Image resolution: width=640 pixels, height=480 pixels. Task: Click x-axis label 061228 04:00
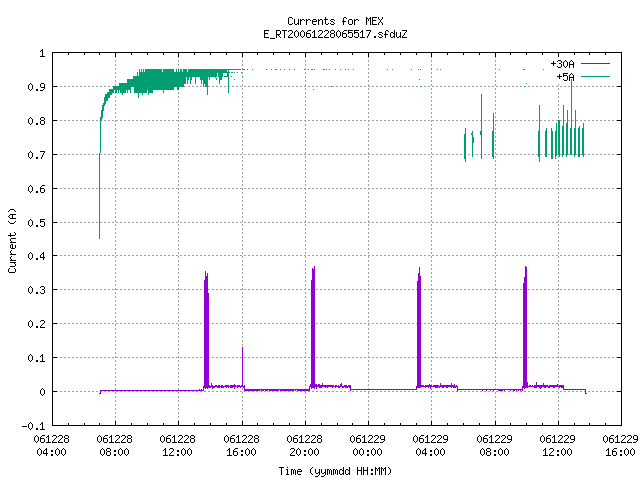click(x=51, y=446)
